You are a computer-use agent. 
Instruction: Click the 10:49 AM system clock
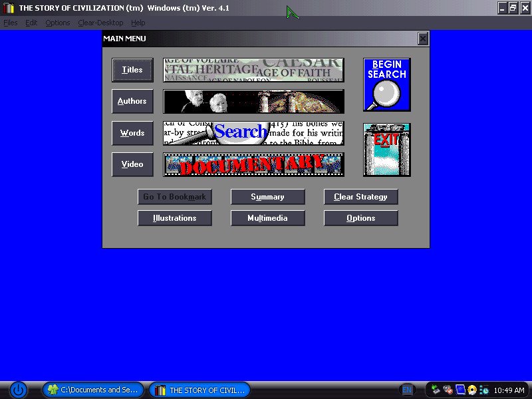pyautogui.click(x=509, y=390)
